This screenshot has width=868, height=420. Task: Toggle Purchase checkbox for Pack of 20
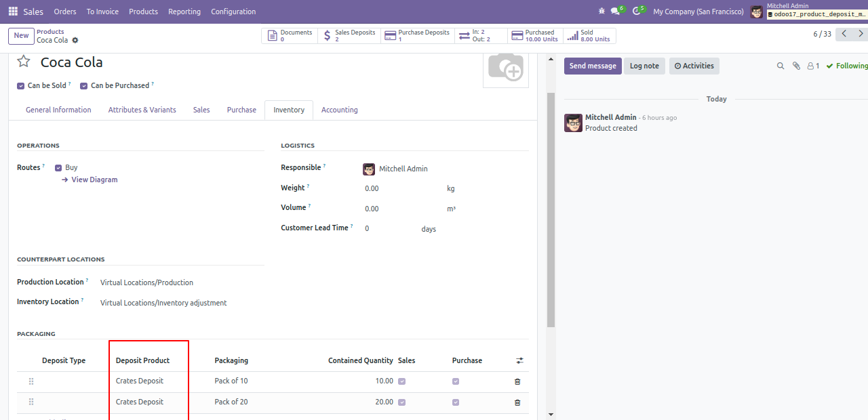pyautogui.click(x=456, y=402)
